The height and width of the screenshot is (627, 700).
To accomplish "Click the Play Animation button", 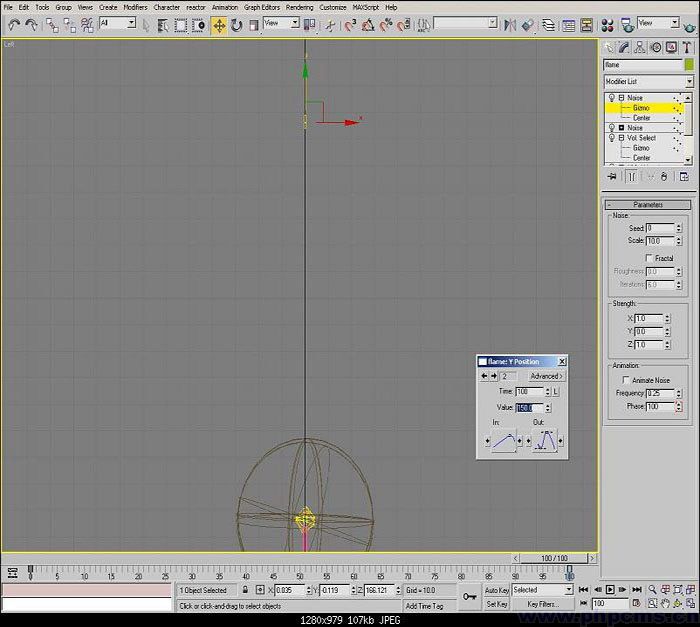I will [610, 589].
